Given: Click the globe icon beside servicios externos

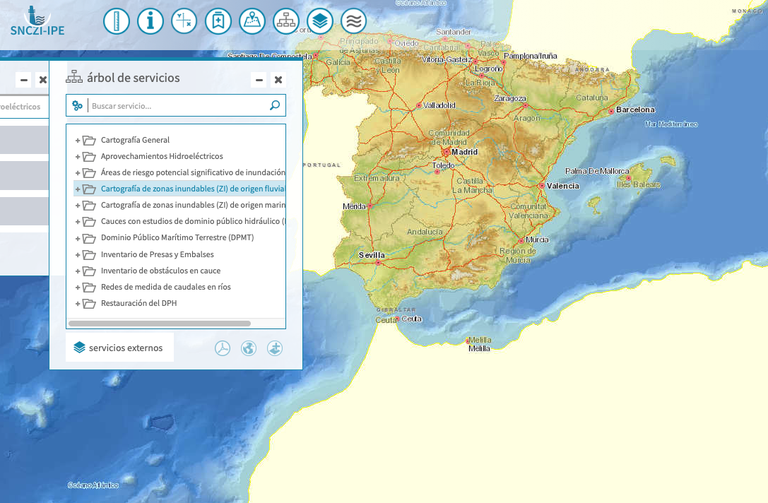Looking at the screenshot, I should coord(248,348).
